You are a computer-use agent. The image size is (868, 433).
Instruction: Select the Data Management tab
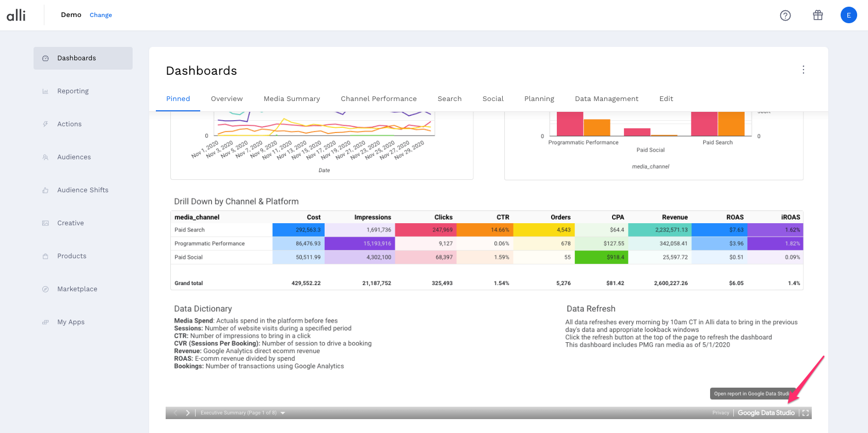606,99
